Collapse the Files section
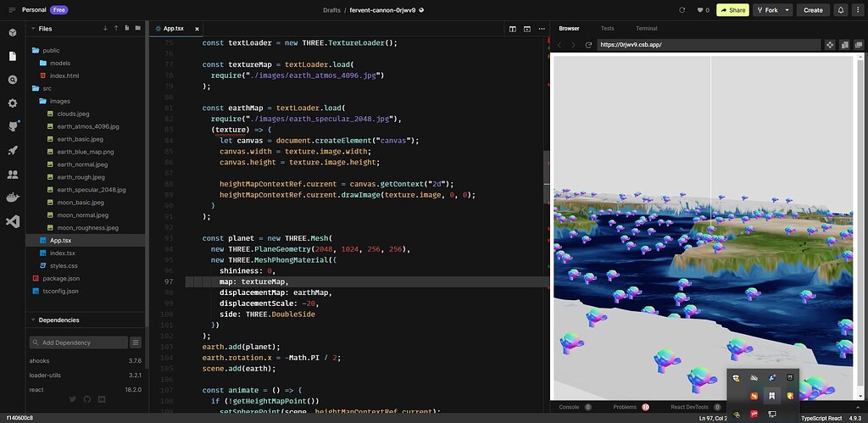The height and width of the screenshot is (423, 868). tap(33, 28)
